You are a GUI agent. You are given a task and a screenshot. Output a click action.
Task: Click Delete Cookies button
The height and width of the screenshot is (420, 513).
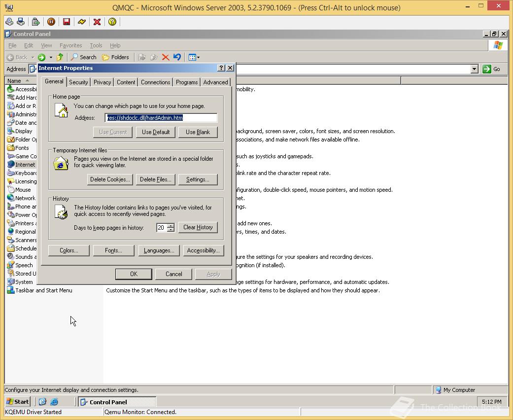click(x=110, y=179)
